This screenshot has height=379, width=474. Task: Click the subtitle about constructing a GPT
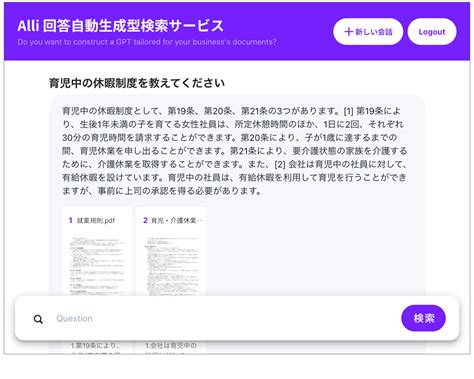point(147,42)
